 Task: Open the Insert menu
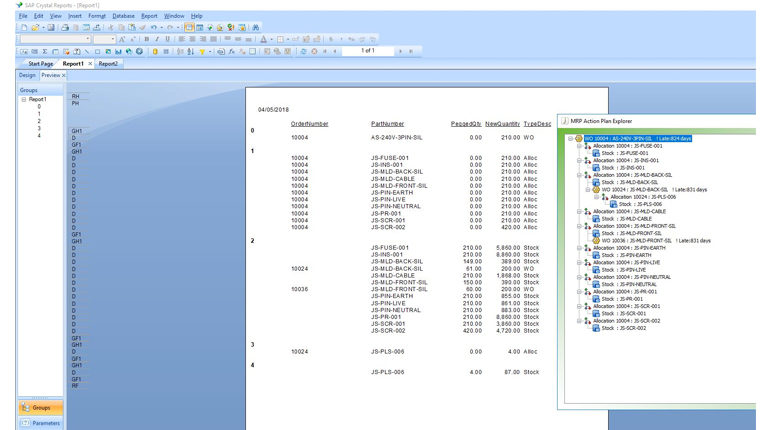click(x=75, y=16)
